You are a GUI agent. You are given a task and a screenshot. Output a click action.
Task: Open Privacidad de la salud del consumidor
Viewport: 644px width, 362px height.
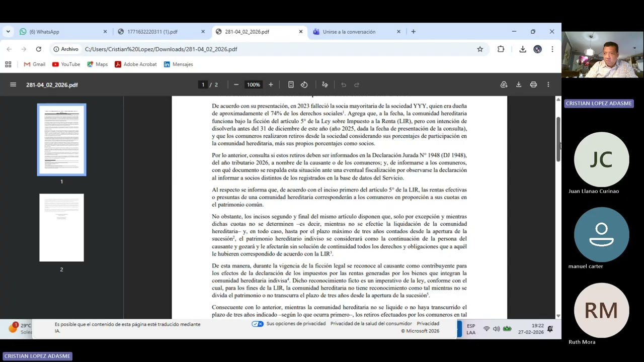pos(371,324)
